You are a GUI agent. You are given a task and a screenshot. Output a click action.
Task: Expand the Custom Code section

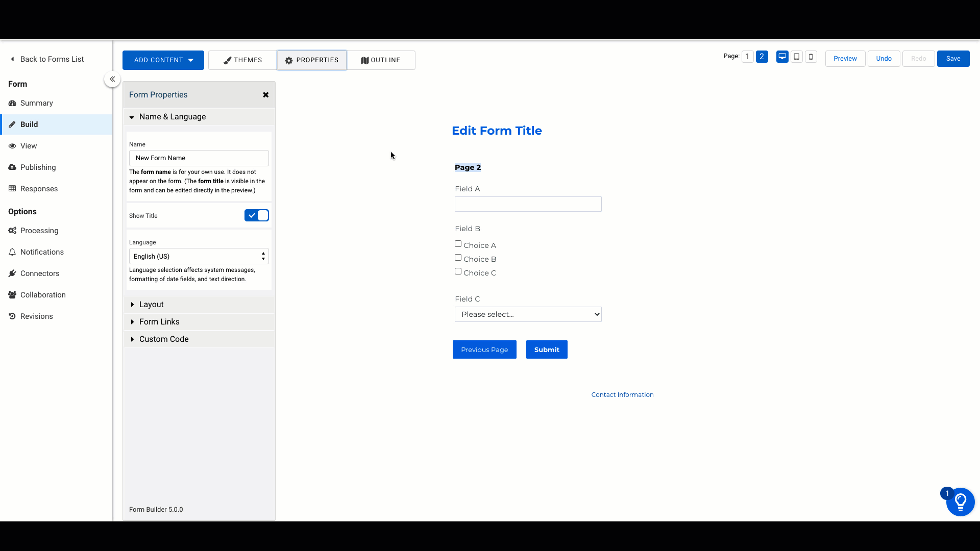163,339
